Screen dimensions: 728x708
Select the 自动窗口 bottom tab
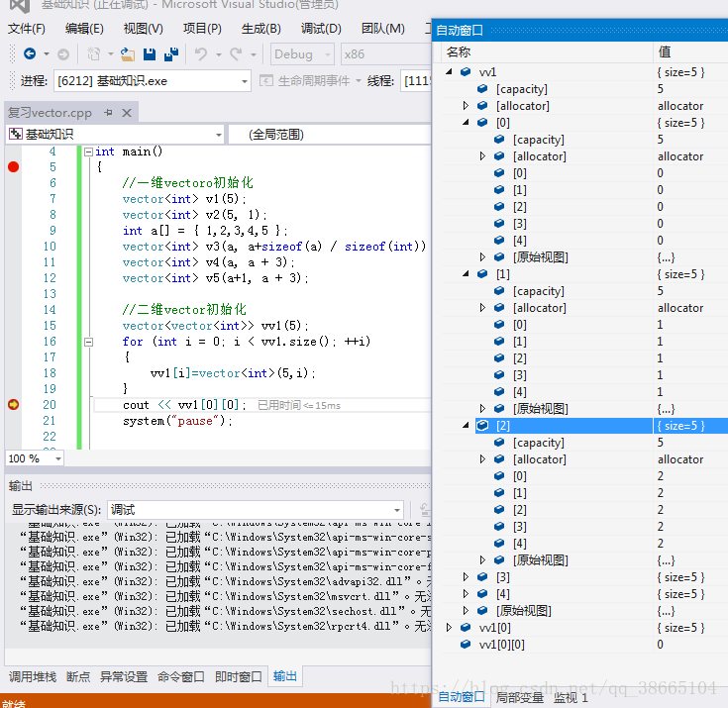[x=462, y=697]
